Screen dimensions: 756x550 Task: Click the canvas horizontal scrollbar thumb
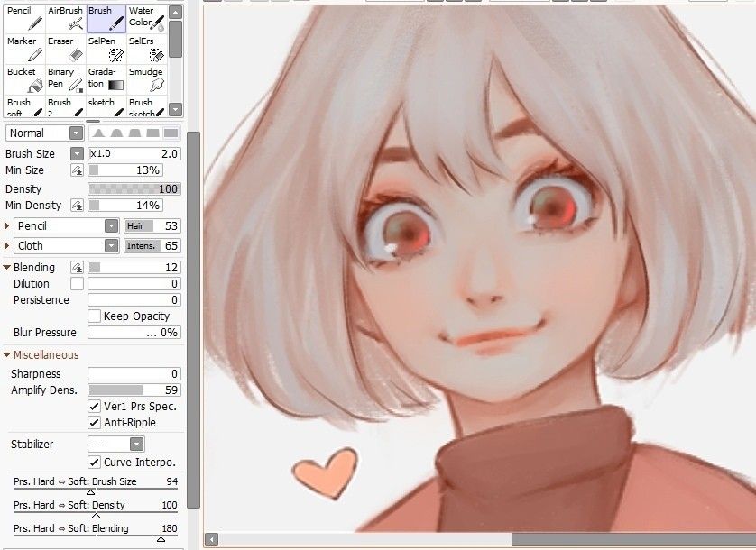pos(633,539)
